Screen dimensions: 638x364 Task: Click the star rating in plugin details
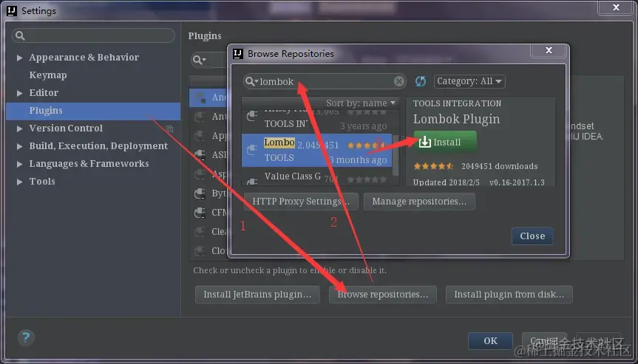pos(433,166)
